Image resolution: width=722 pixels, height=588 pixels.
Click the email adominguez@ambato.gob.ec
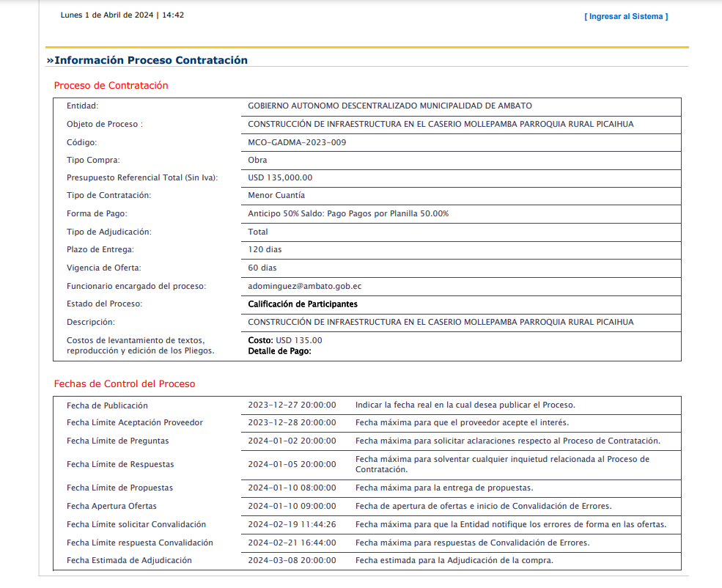[x=304, y=286]
